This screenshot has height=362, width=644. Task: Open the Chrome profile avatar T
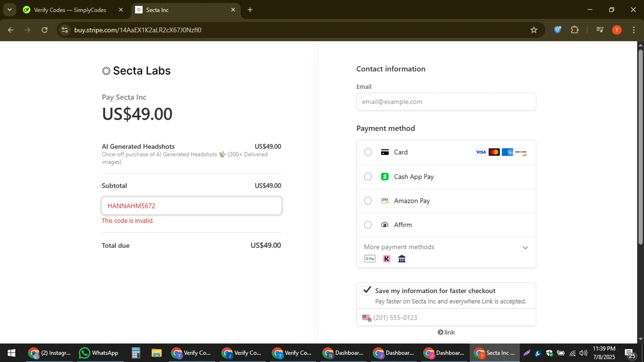coord(617,30)
